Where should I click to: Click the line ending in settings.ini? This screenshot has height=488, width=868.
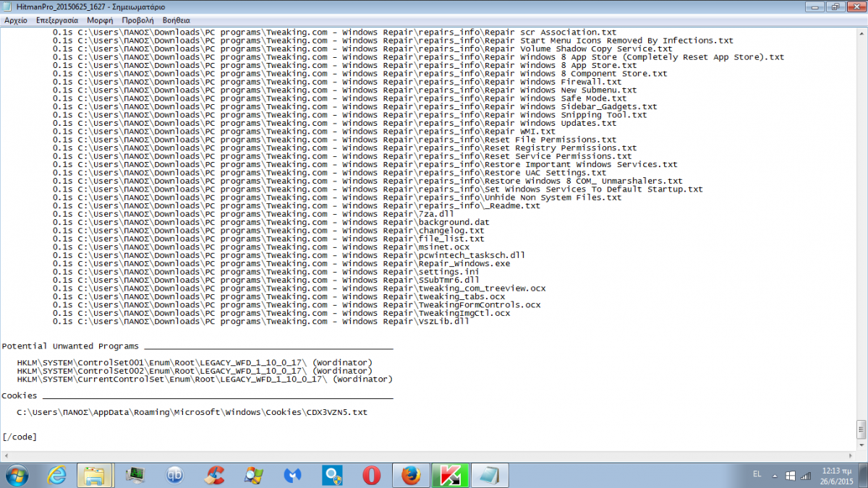click(265, 272)
